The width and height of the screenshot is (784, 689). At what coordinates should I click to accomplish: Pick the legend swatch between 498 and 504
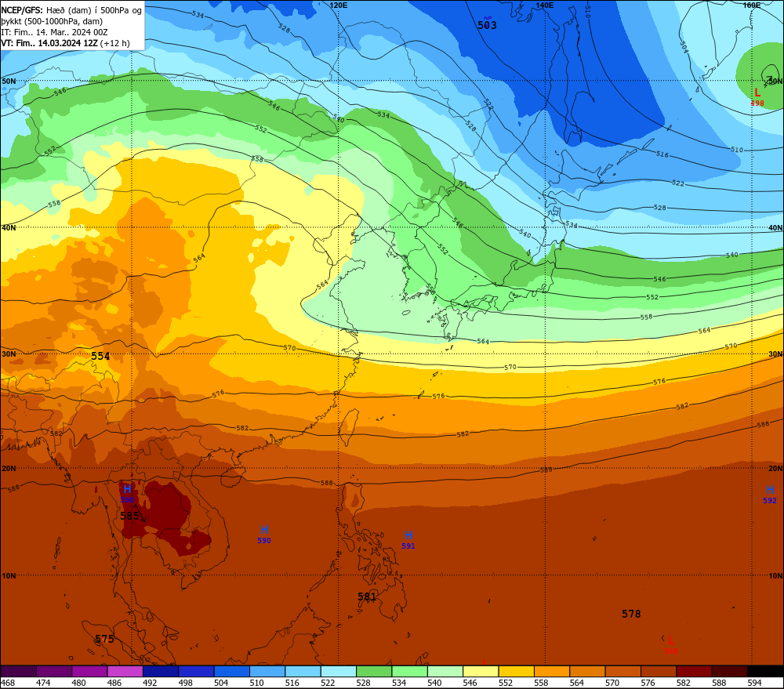[x=196, y=671]
